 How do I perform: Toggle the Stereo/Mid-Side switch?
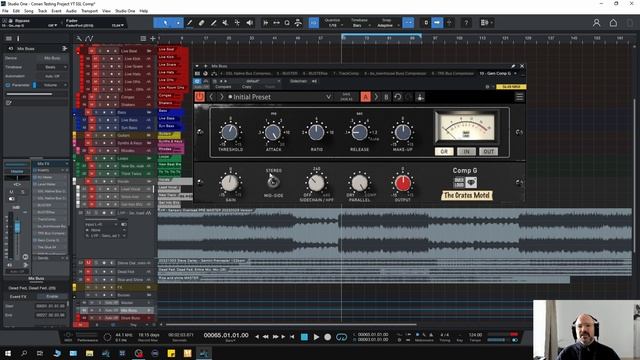click(273, 182)
